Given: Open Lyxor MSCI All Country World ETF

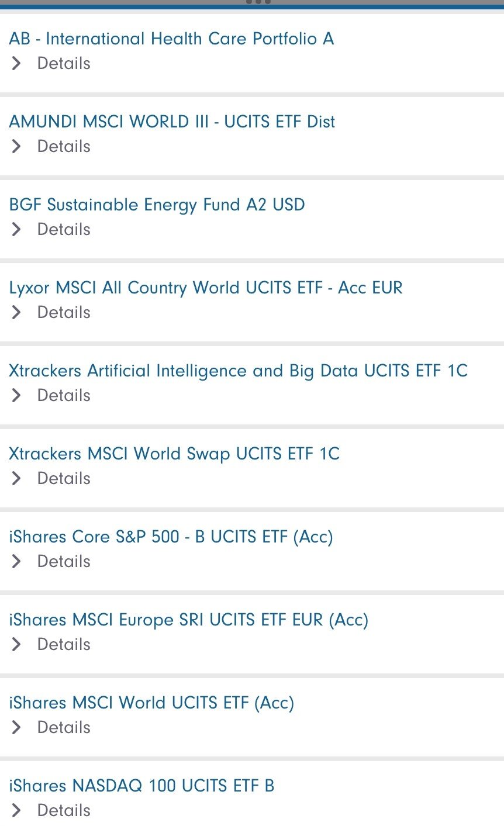Looking at the screenshot, I should pyautogui.click(x=206, y=288).
